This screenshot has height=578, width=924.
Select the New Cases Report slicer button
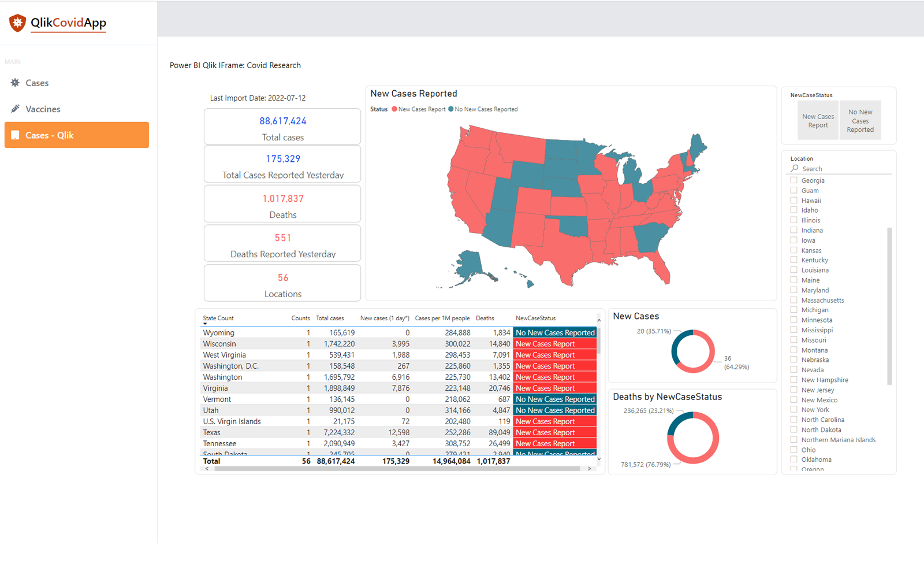(x=818, y=121)
